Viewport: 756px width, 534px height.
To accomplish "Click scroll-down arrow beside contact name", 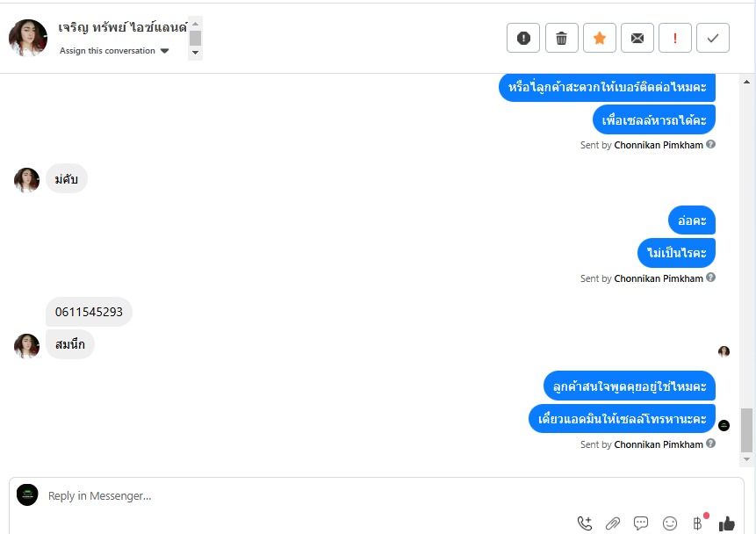I will pos(195,53).
